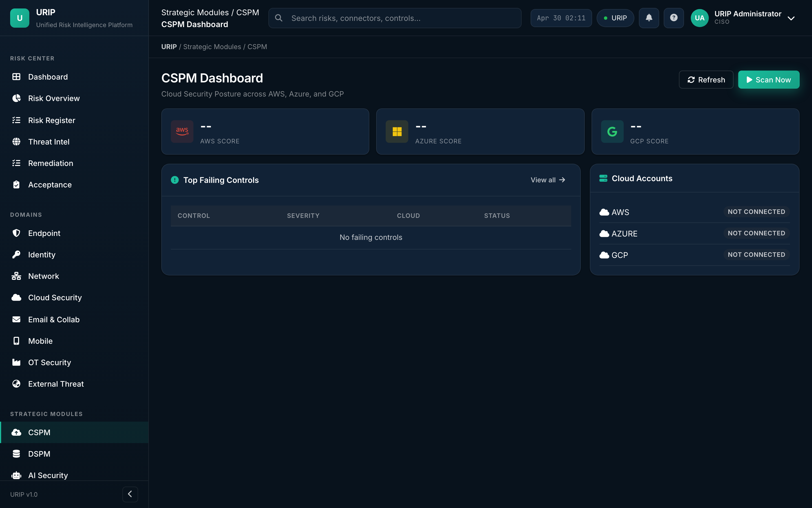Refresh the CSPM dashboard

(706, 80)
